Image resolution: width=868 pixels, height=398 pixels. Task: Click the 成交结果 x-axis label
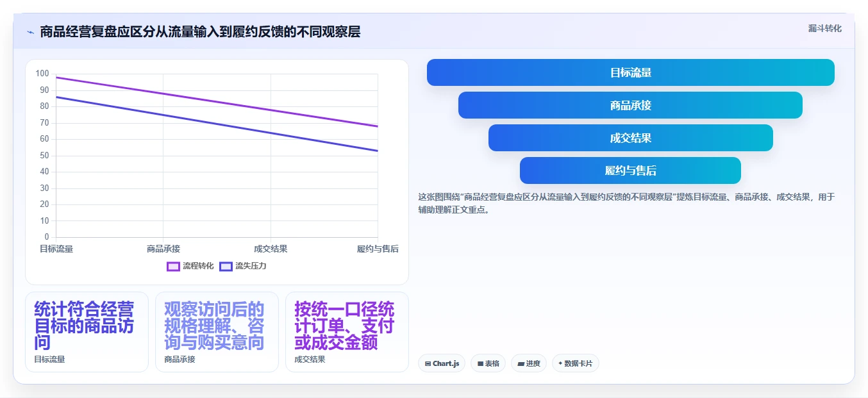(271, 249)
